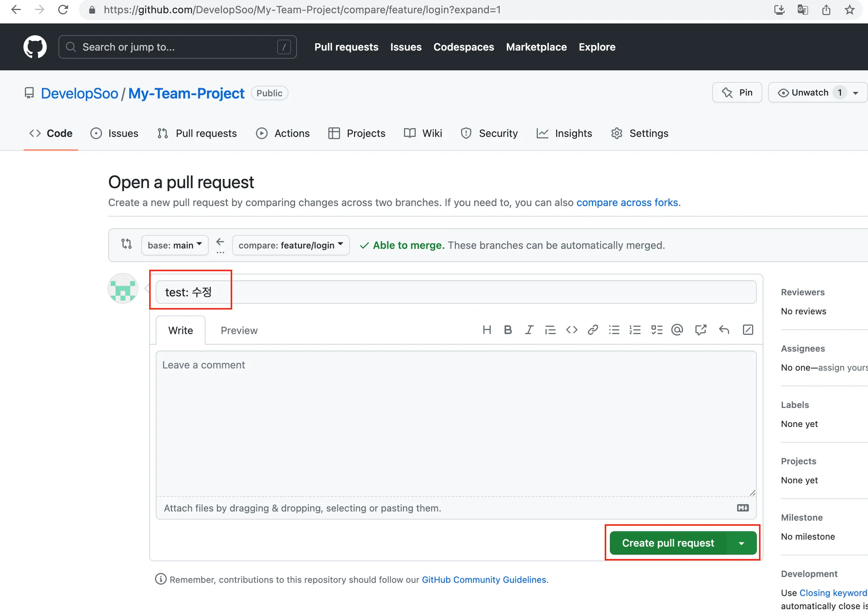
Task: Switch to the Preview tab
Action: (239, 330)
